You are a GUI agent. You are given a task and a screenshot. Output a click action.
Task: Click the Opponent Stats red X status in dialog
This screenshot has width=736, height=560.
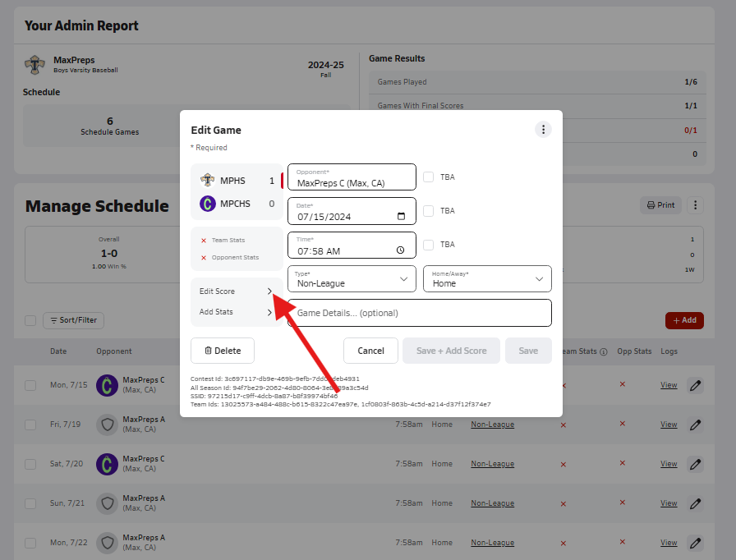pyautogui.click(x=204, y=258)
